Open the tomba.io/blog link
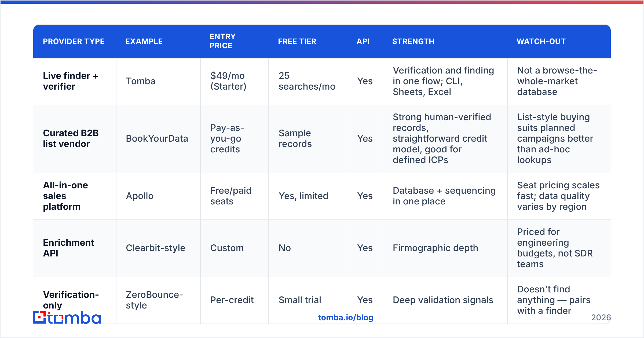This screenshot has height=338, width=644. [346, 318]
